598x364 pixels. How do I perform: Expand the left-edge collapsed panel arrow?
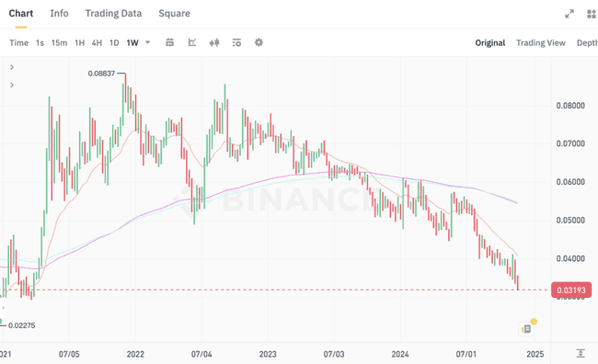[x=3, y=307]
